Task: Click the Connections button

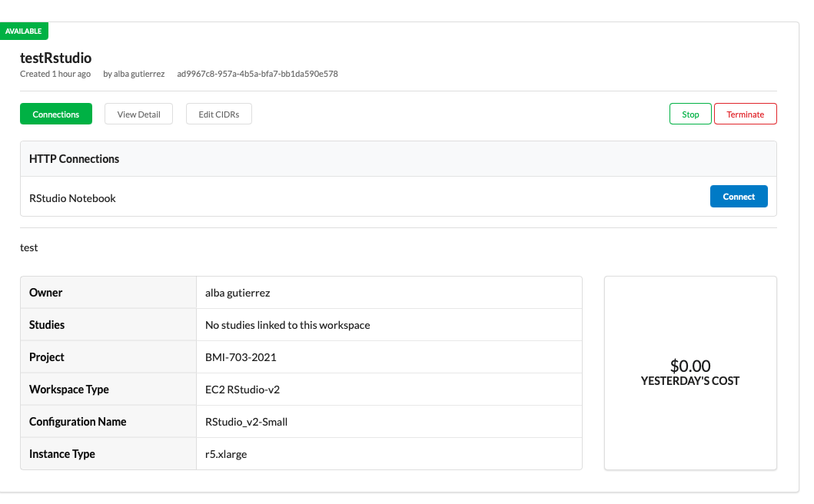Action: click(x=55, y=114)
